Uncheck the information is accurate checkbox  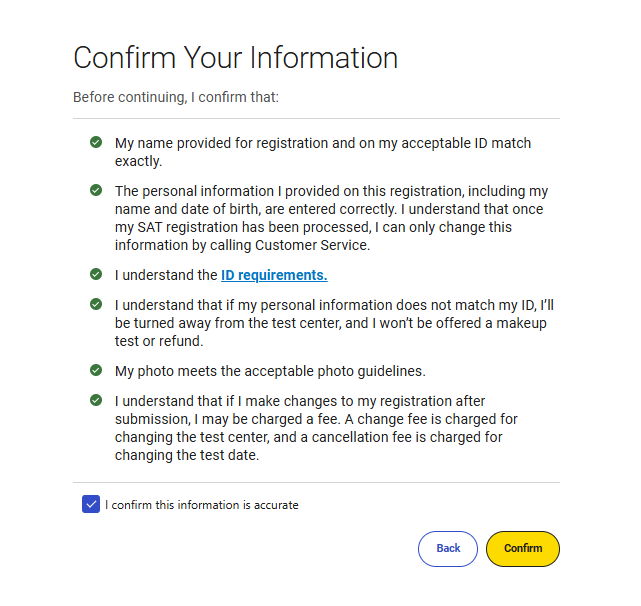tap(91, 504)
